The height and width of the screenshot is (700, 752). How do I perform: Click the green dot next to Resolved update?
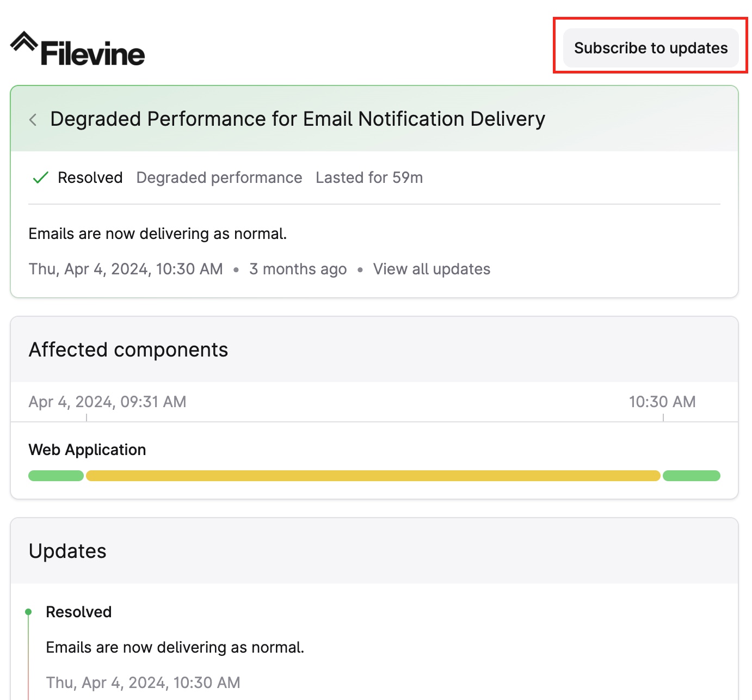click(28, 612)
